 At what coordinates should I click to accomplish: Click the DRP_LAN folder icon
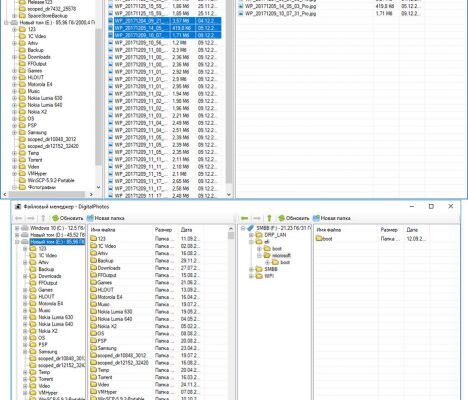click(x=259, y=235)
